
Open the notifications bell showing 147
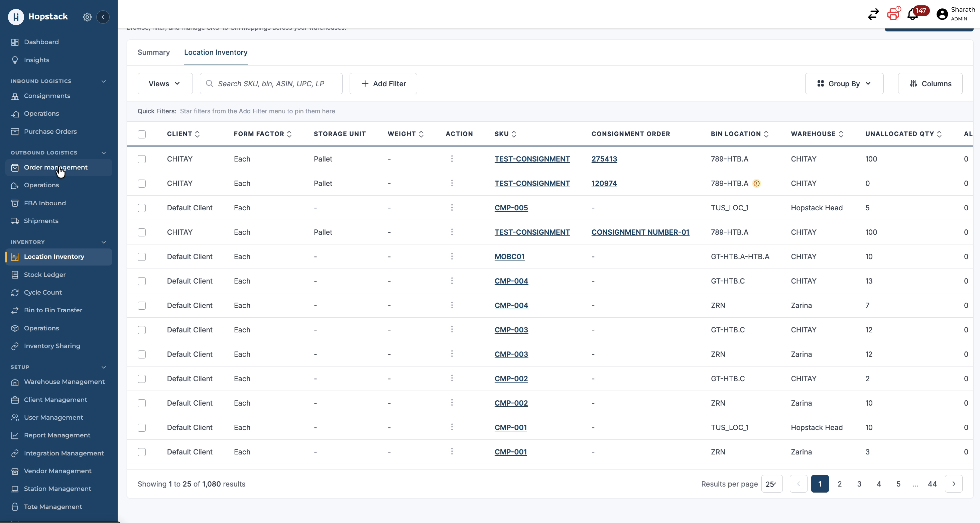point(912,14)
